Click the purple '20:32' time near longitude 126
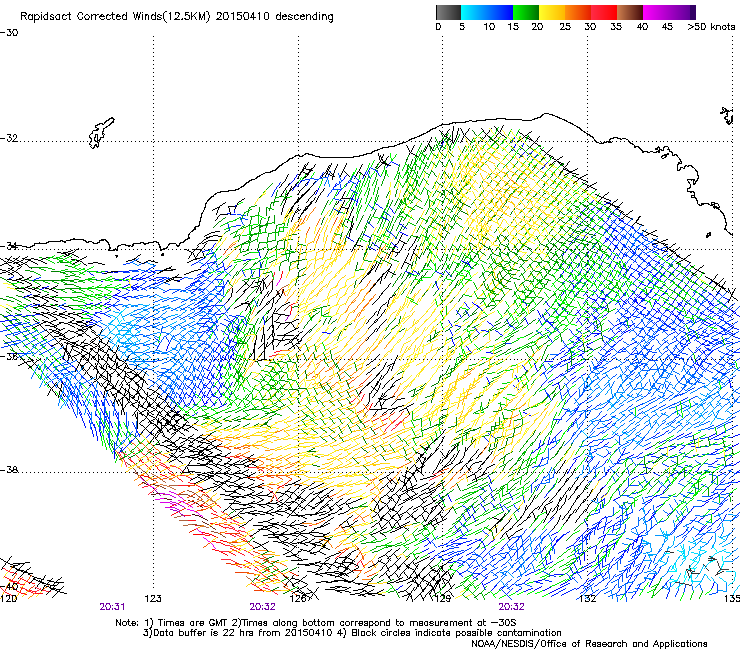 click(262, 607)
